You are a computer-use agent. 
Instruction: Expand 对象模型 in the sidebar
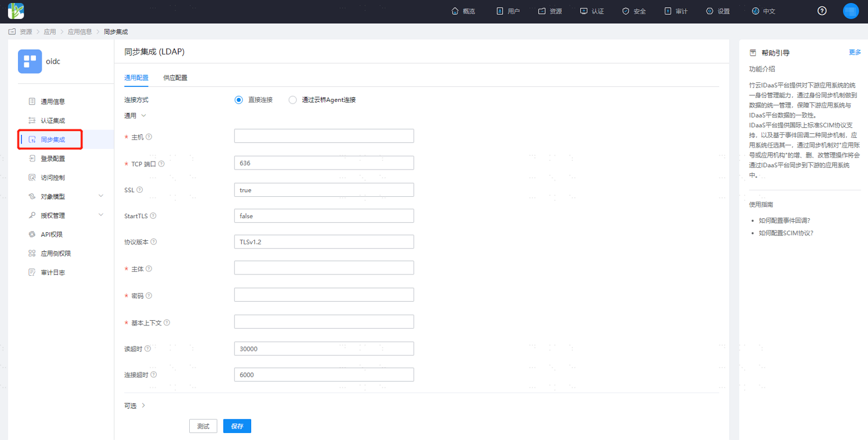(101, 196)
